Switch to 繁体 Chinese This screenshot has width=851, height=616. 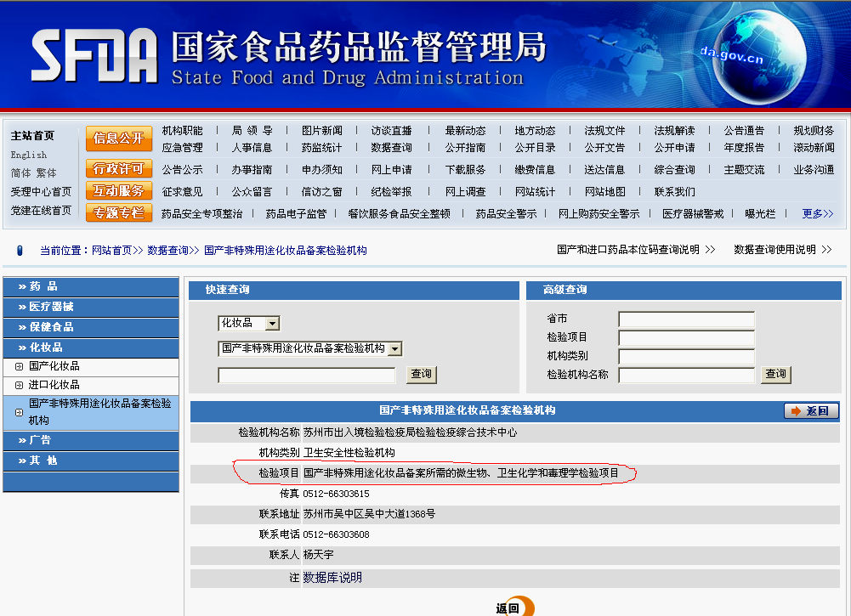(x=46, y=173)
